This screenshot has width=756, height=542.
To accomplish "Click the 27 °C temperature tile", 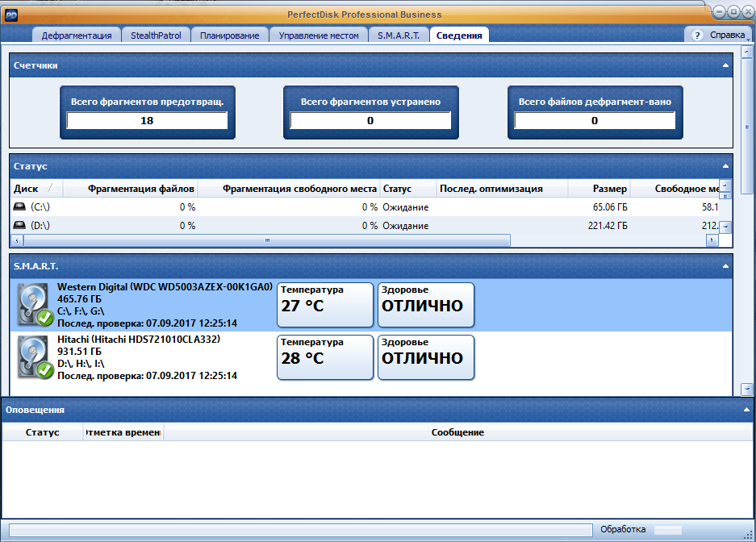I will (325, 305).
